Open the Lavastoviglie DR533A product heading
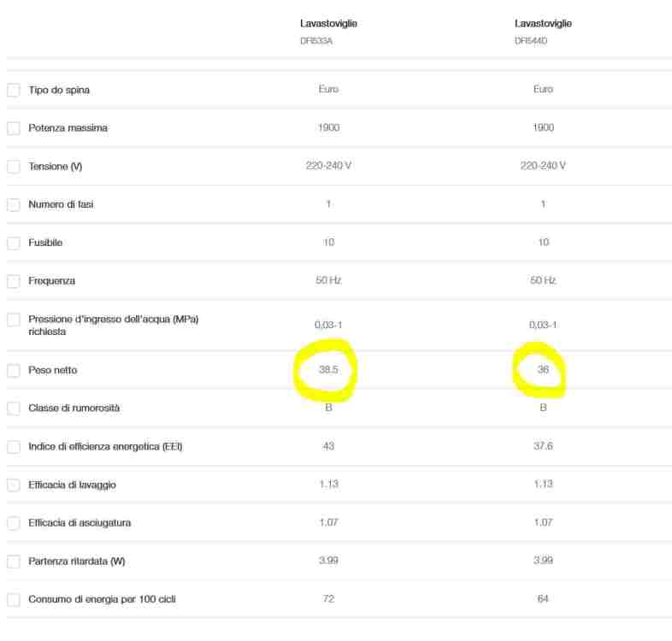 pyautogui.click(x=328, y=24)
